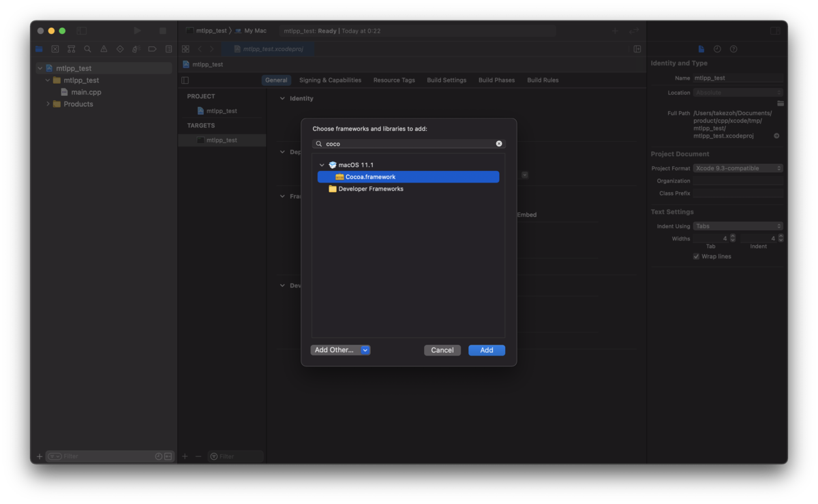Click the Organization text field
The image size is (818, 504).
tap(738, 181)
